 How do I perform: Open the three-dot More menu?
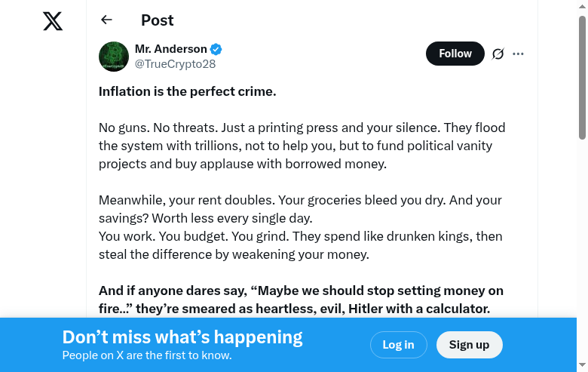pos(518,54)
